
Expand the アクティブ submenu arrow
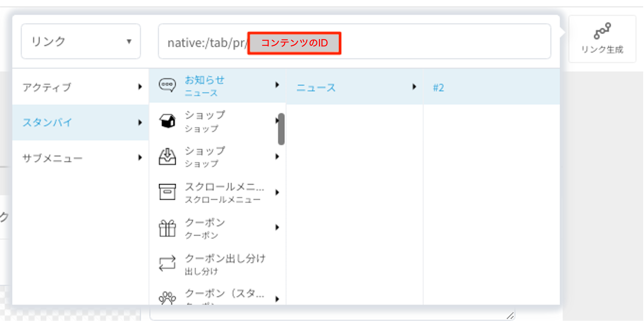pyautogui.click(x=140, y=87)
